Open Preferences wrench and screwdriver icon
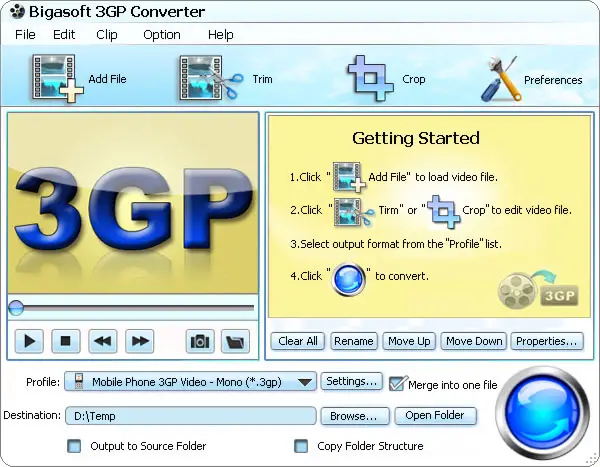Image resolution: width=600 pixels, height=467 pixels. [x=501, y=78]
